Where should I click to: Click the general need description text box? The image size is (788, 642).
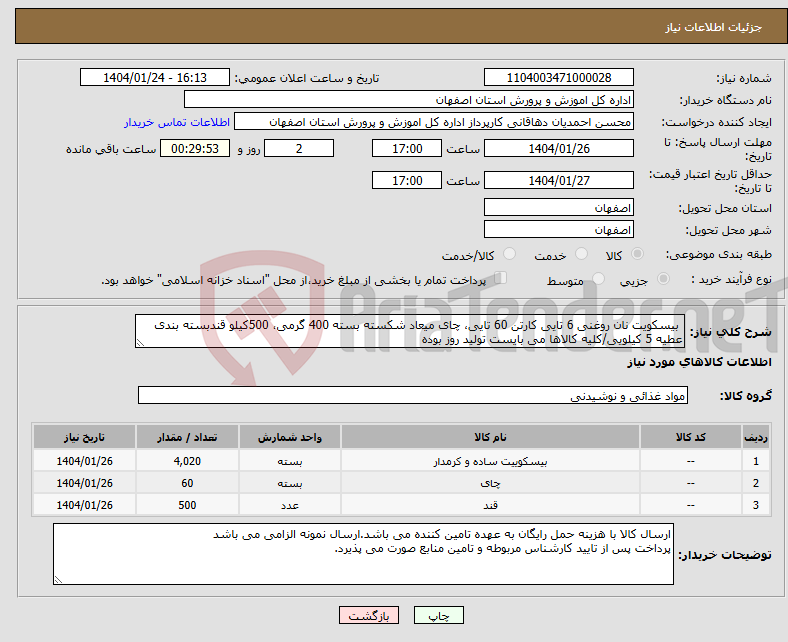point(410,331)
